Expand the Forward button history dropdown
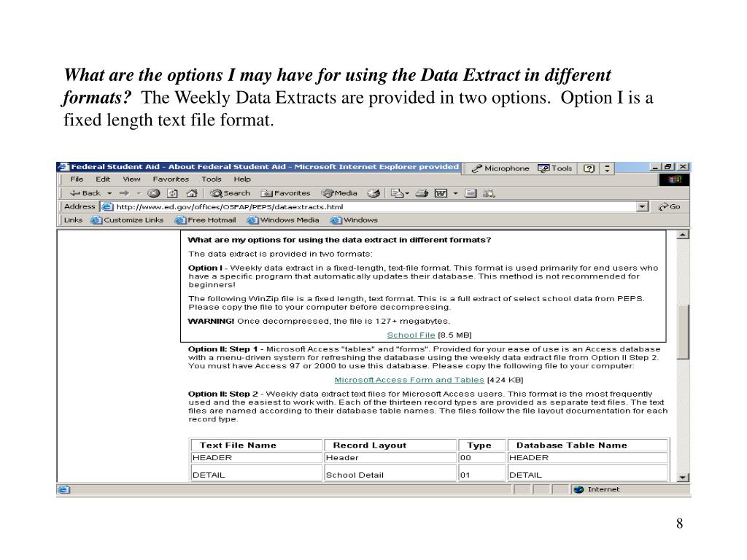 point(139,193)
